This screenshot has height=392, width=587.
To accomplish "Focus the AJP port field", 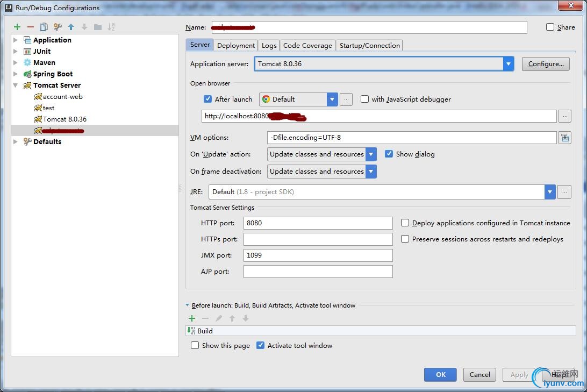I will pyautogui.click(x=318, y=272).
